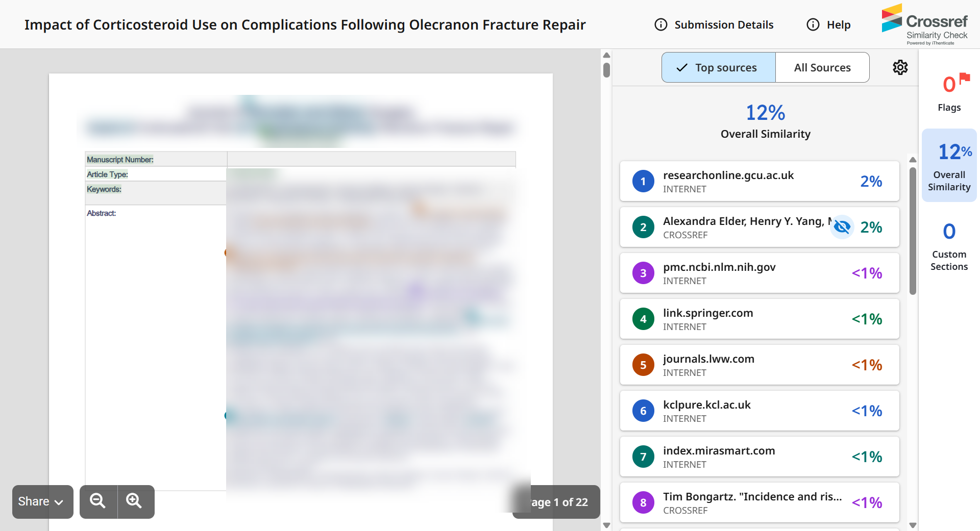Click the Submission Details info icon
The width and height of the screenshot is (980, 531).
pos(661,24)
